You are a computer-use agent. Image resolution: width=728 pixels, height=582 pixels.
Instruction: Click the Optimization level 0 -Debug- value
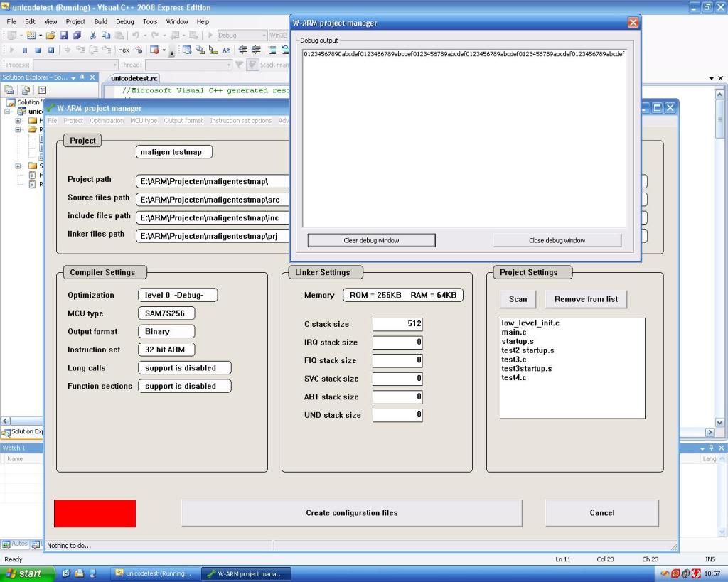click(x=178, y=295)
